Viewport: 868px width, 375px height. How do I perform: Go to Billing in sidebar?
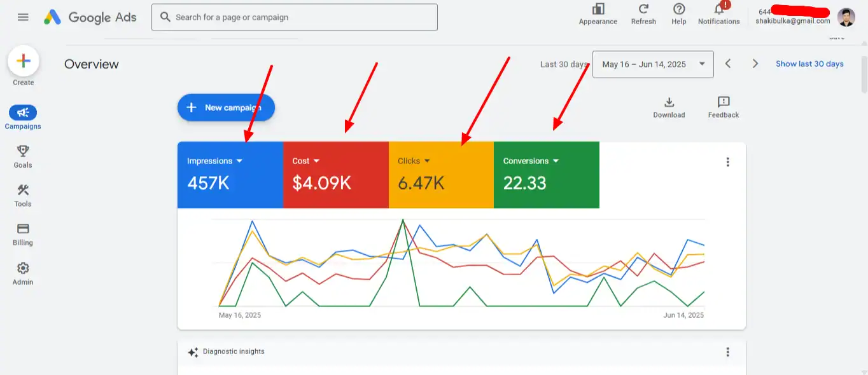click(x=23, y=233)
